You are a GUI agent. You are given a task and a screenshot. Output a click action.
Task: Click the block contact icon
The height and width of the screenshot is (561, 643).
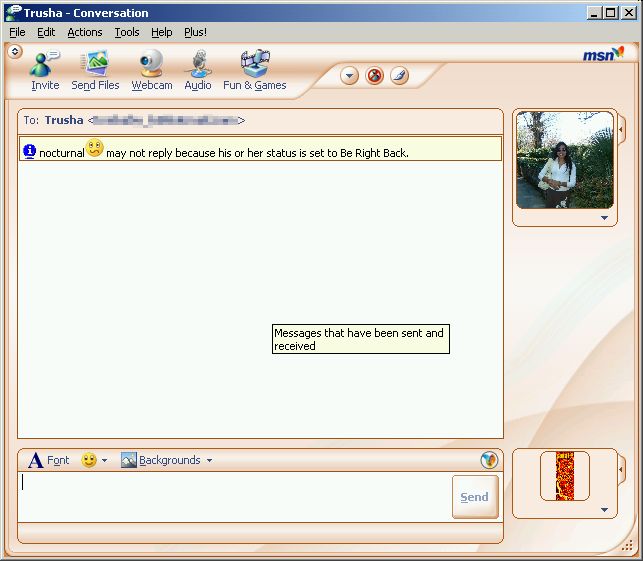(x=375, y=76)
